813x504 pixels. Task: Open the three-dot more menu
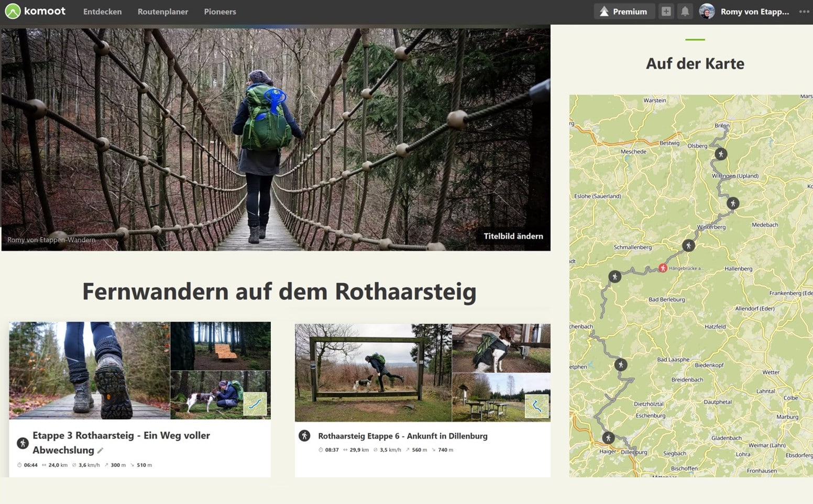coord(804,12)
